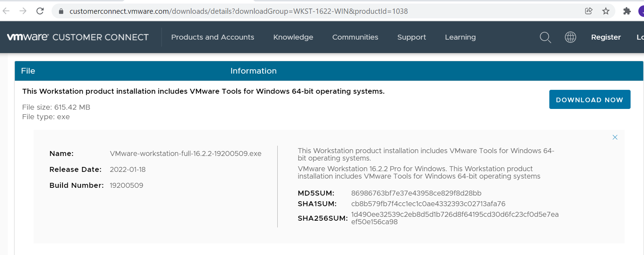Select the VMware Workstation 16.2.2 Pro description

(419, 173)
